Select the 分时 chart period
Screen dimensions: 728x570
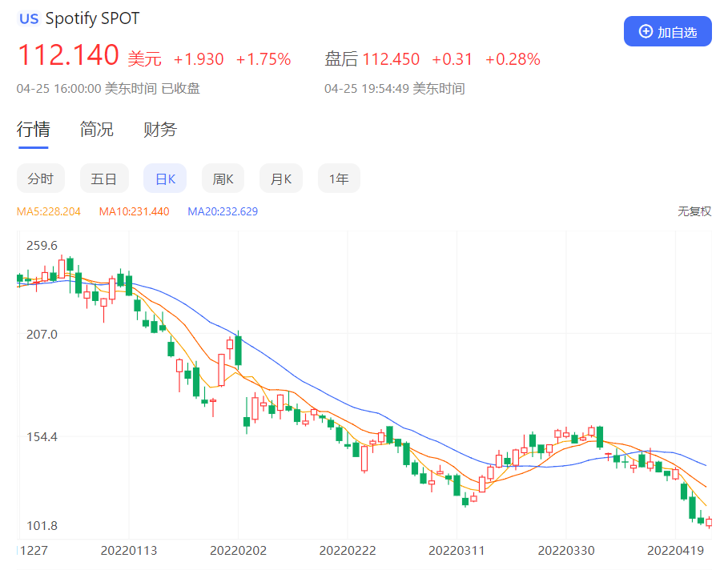41,179
